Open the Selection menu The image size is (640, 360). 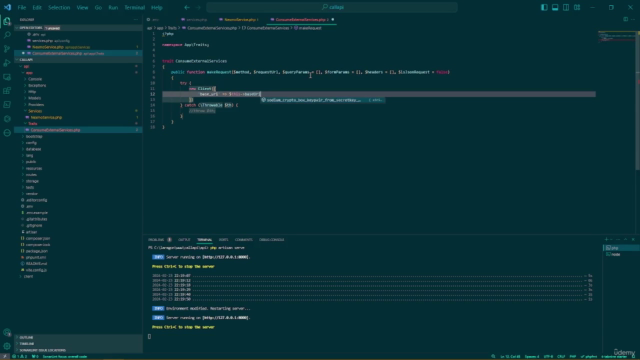click(59, 7)
